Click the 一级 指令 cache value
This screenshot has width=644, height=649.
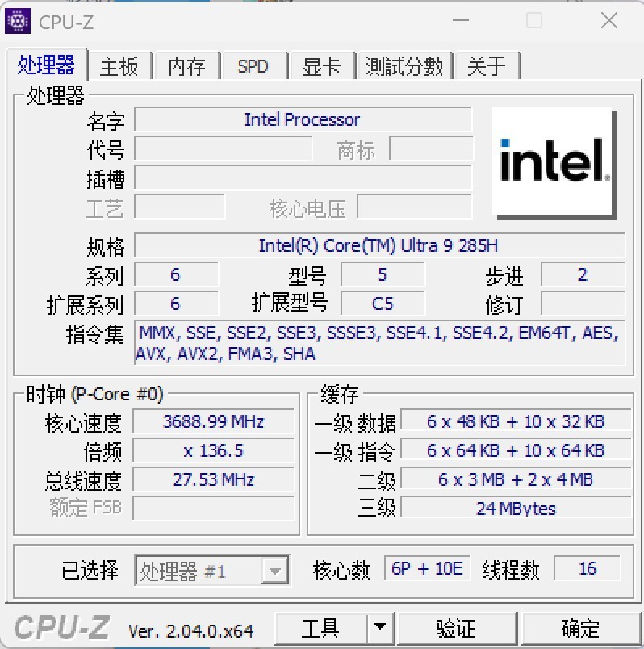(516, 450)
